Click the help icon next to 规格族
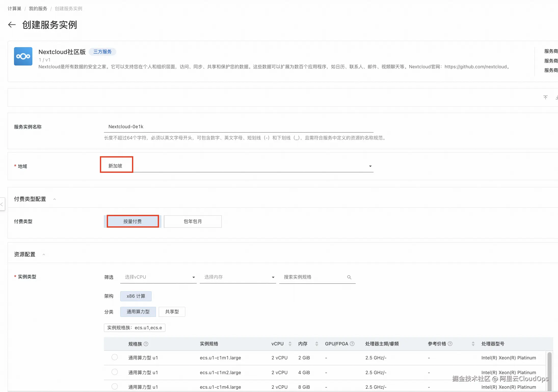This screenshot has height=392, width=558. pos(146,344)
